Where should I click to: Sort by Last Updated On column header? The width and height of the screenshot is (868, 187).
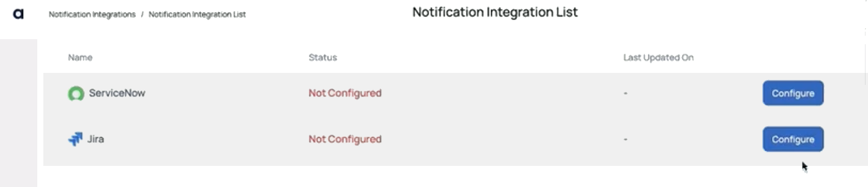point(658,57)
